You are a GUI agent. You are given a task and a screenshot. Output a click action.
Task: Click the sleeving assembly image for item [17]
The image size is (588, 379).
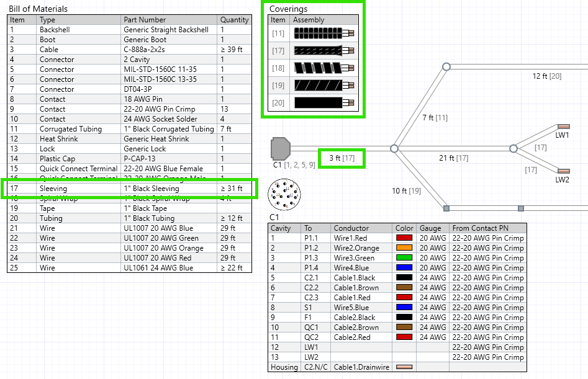tap(323, 51)
